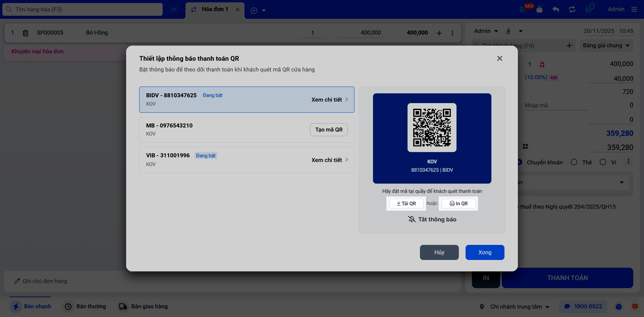Click the sync/refresh arrows icon in header

click(x=572, y=9)
